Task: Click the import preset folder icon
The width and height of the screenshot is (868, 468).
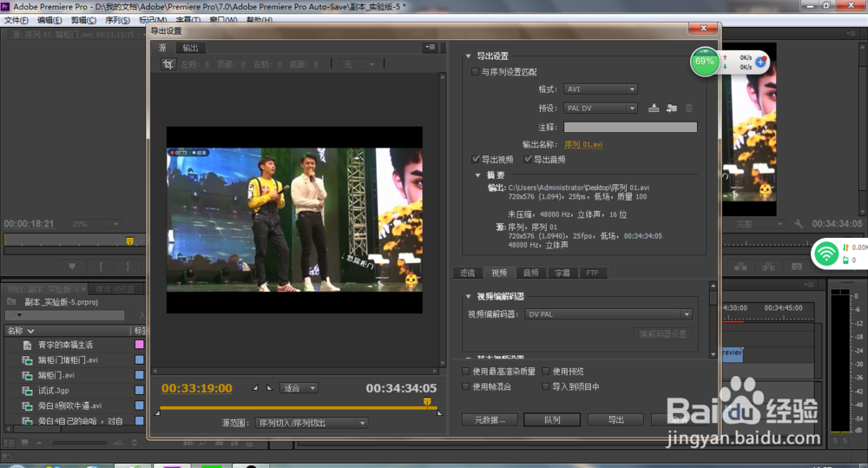Action: [x=672, y=108]
